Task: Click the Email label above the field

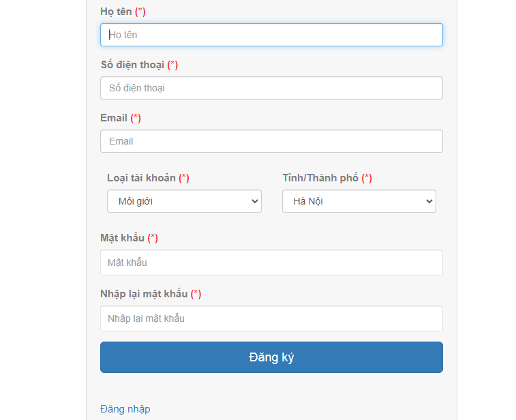Action: (114, 118)
